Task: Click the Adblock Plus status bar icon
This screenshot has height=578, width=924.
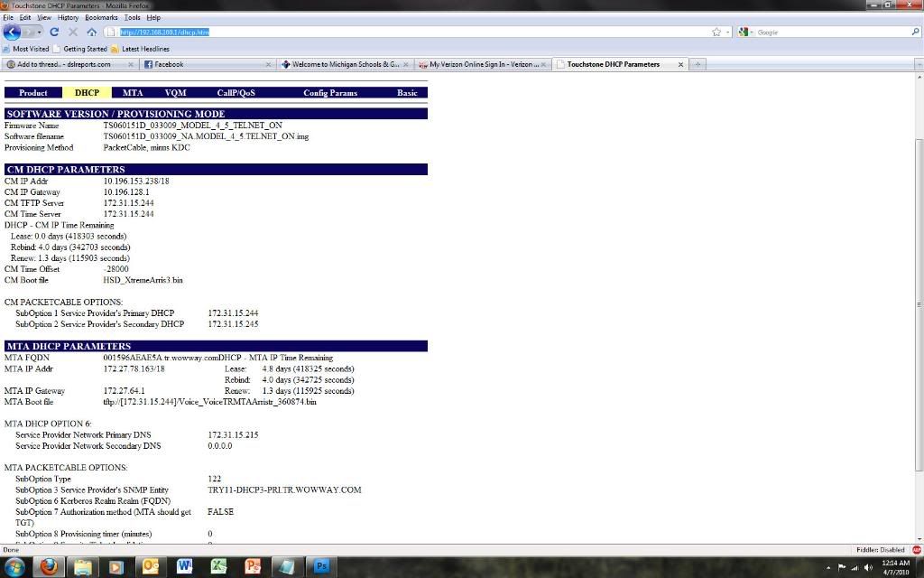Action: pos(917,550)
